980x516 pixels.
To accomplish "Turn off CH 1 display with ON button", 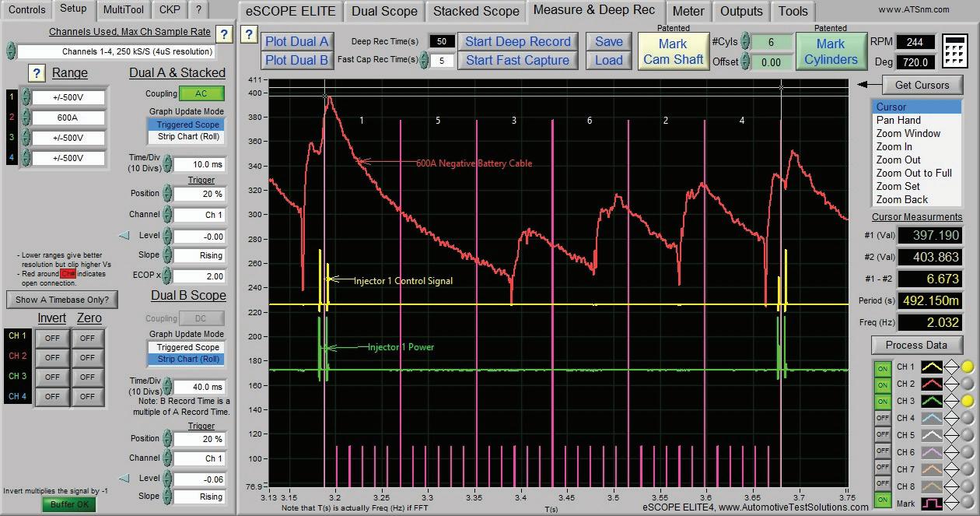I will pos(883,367).
